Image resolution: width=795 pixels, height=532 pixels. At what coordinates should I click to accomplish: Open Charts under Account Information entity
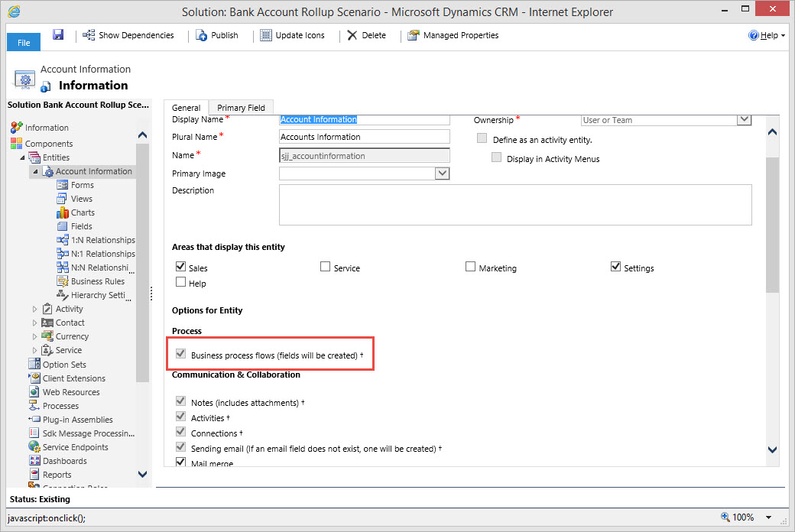point(83,212)
